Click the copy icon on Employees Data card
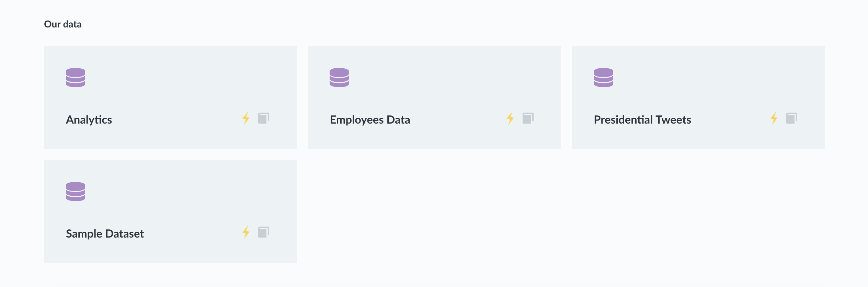The height and width of the screenshot is (287, 868). tap(528, 118)
